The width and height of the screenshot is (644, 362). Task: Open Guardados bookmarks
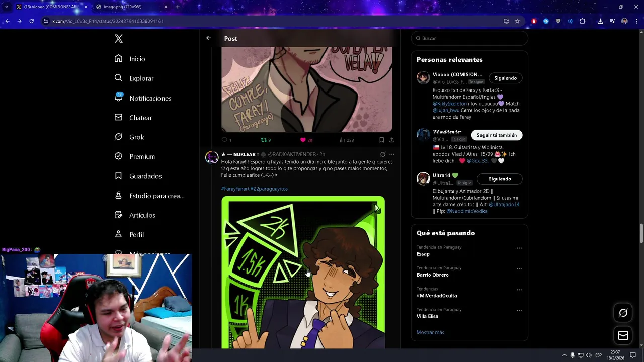click(138, 176)
